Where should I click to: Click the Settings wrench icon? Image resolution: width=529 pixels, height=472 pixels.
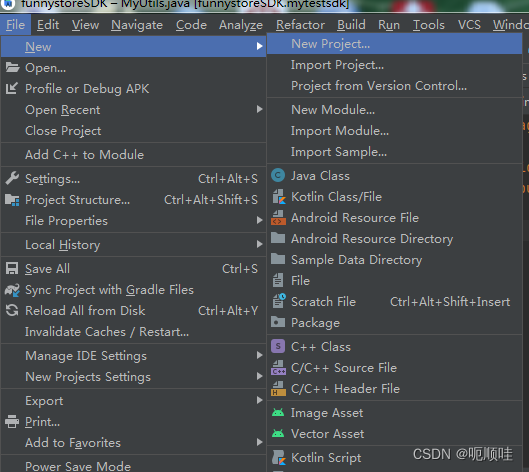pos(12,178)
